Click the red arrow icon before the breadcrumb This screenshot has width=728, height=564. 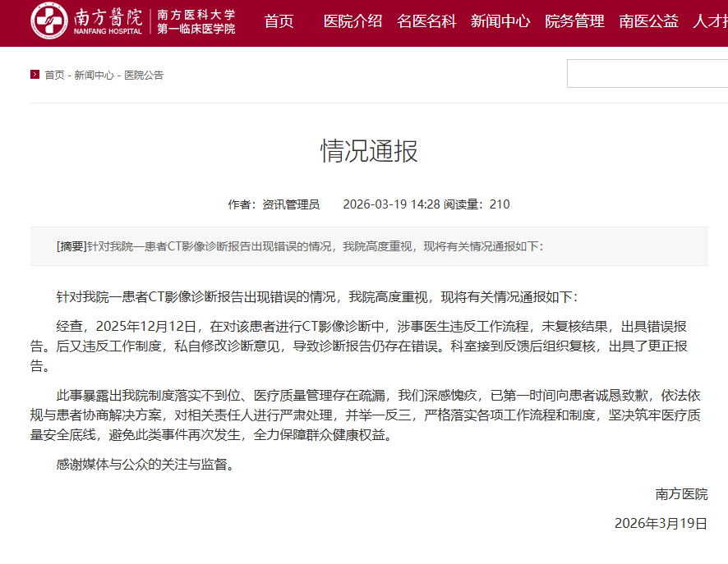tap(35, 75)
